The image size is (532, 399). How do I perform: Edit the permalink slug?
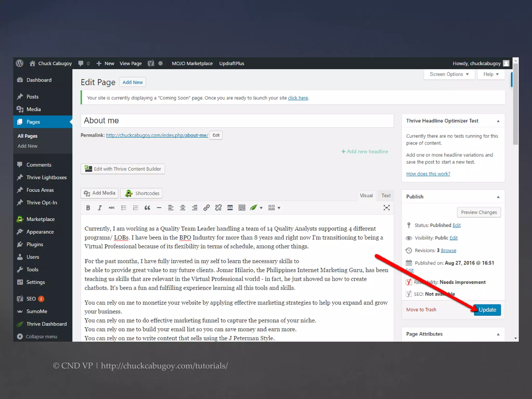216,135
